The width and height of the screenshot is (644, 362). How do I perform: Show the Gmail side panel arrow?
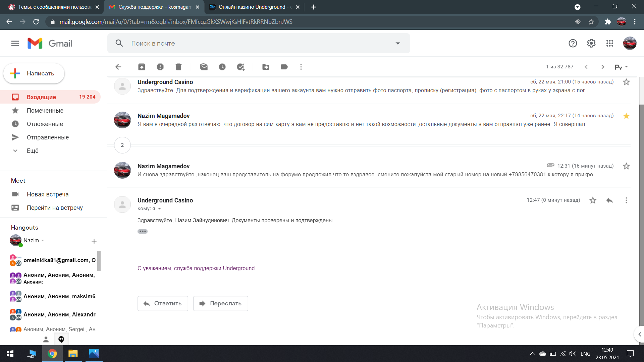(x=639, y=334)
